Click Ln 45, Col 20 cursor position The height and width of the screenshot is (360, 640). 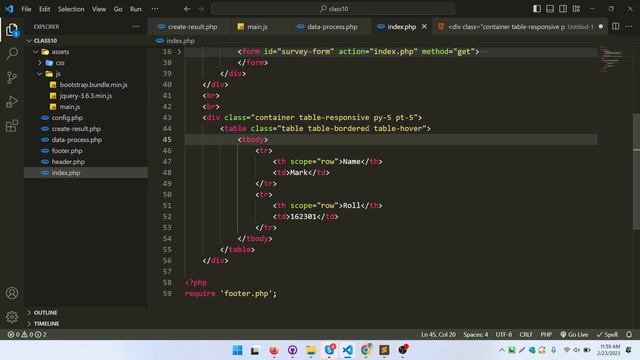pyautogui.click(x=438, y=334)
